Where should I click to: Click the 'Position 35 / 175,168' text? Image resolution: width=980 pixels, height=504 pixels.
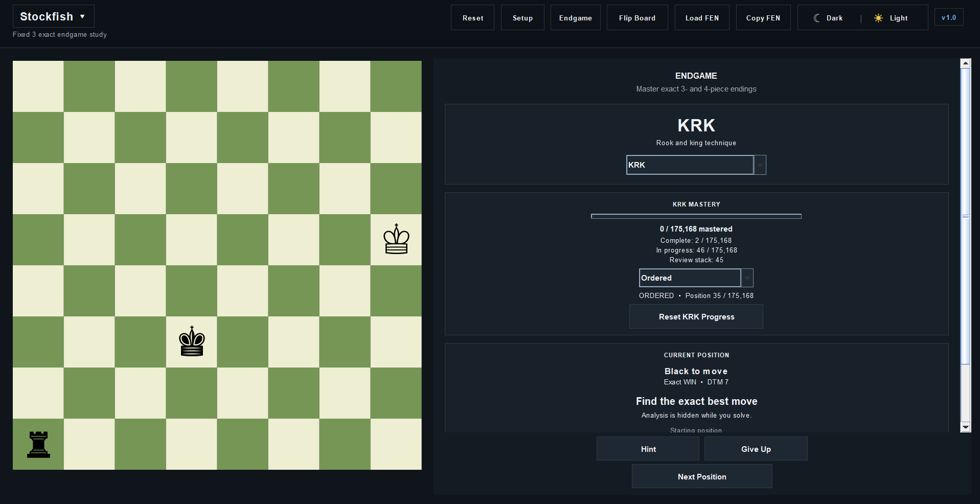click(x=719, y=295)
